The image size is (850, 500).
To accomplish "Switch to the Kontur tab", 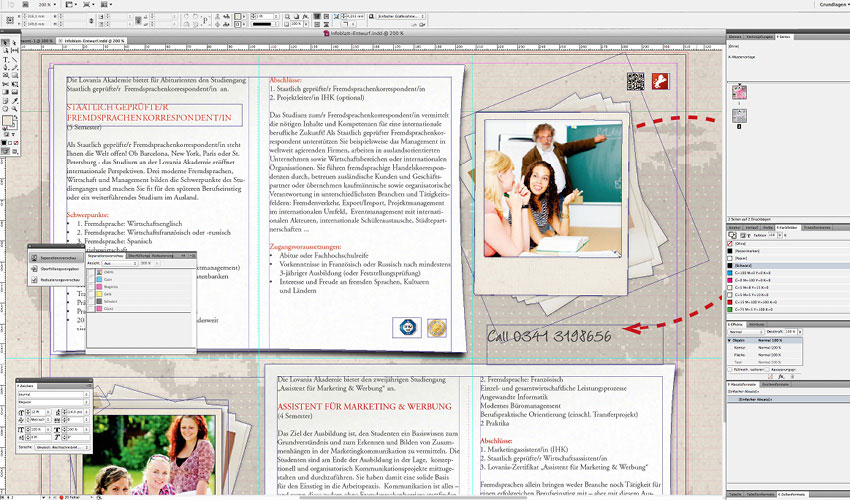I will pos(735,228).
